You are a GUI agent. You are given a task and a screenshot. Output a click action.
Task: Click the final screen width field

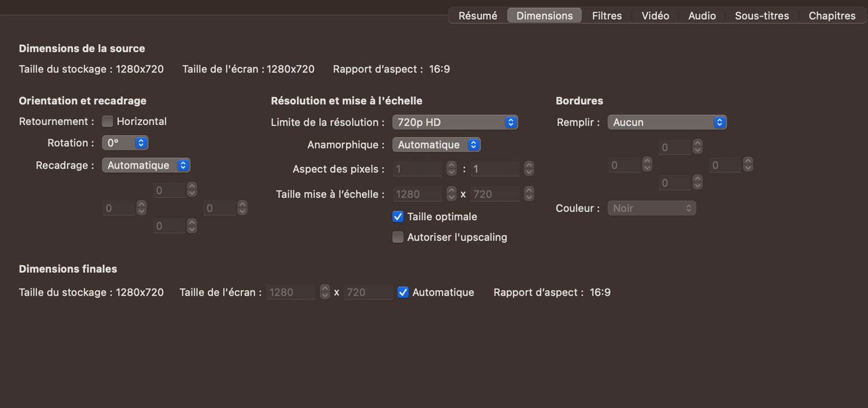point(291,293)
